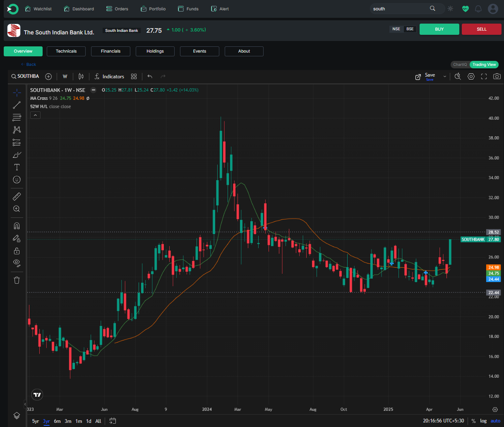Open the Portfolio menu
This screenshot has height=427, width=504.
[153, 8]
